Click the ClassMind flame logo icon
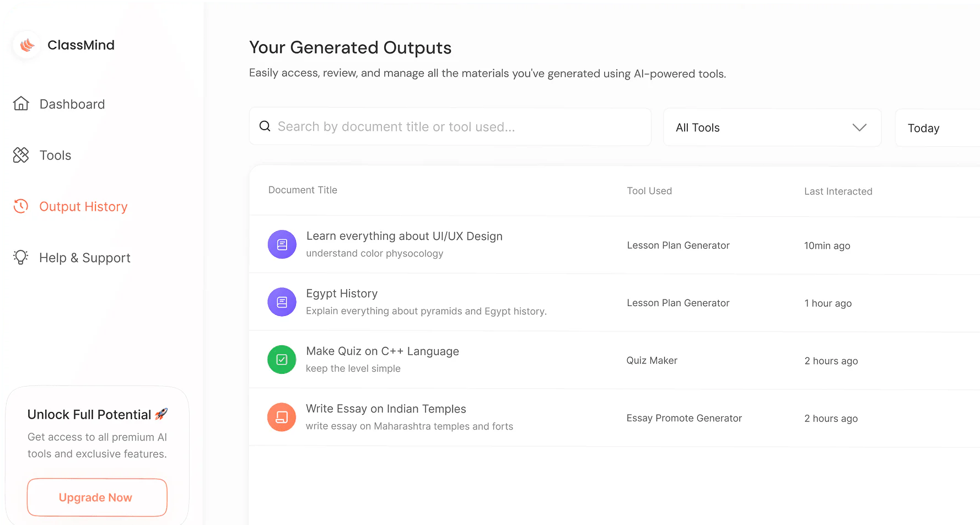 pos(27,45)
